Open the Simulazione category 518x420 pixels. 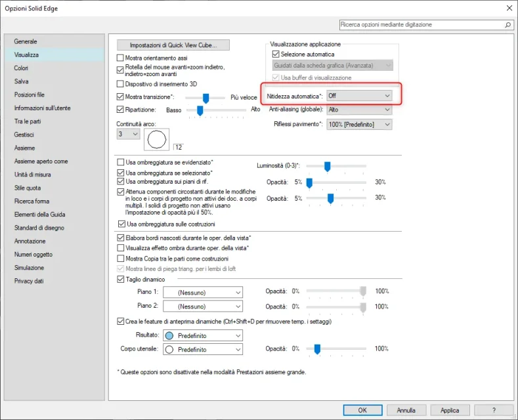click(54, 268)
